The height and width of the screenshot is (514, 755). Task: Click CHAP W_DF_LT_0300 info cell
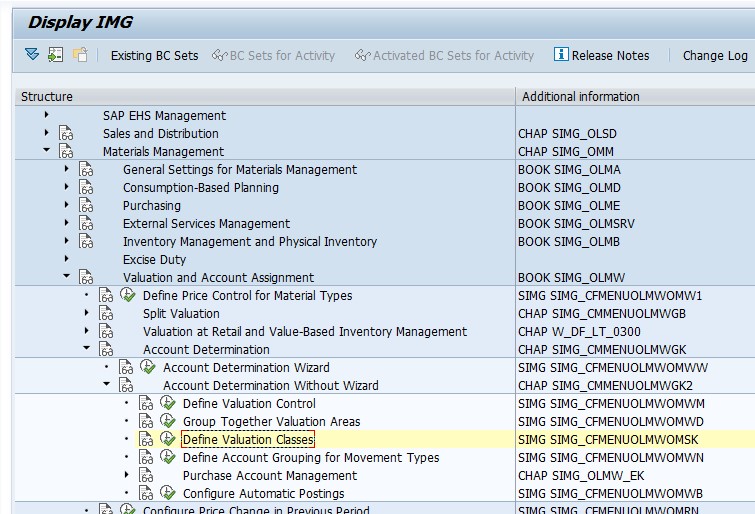pos(579,332)
